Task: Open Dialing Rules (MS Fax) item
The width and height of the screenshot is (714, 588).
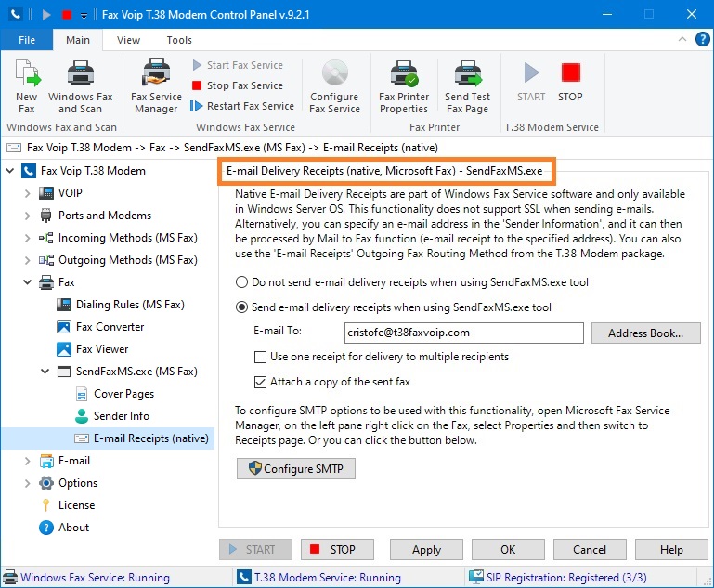Action: pyautogui.click(x=130, y=305)
